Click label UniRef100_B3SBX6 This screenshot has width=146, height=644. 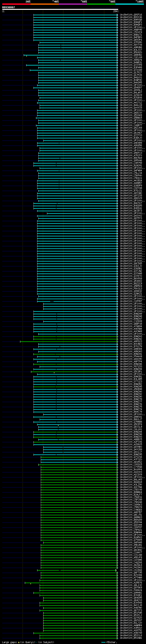click(x=131, y=98)
